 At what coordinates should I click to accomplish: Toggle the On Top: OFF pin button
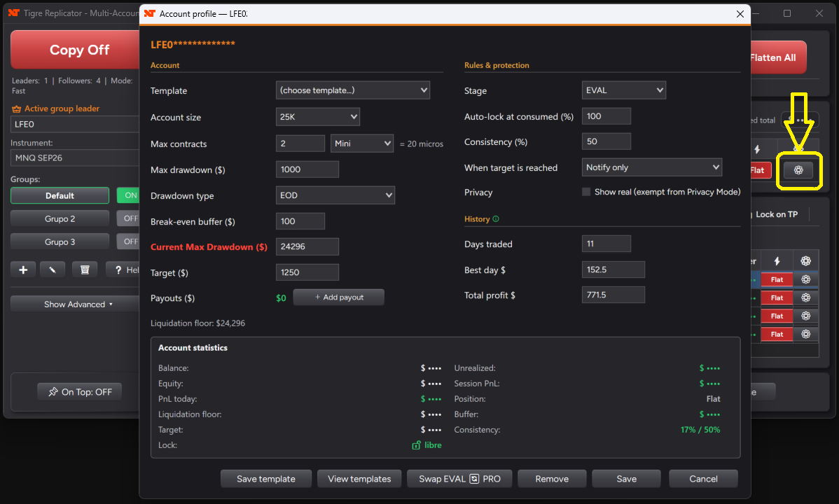click(79, 391)
